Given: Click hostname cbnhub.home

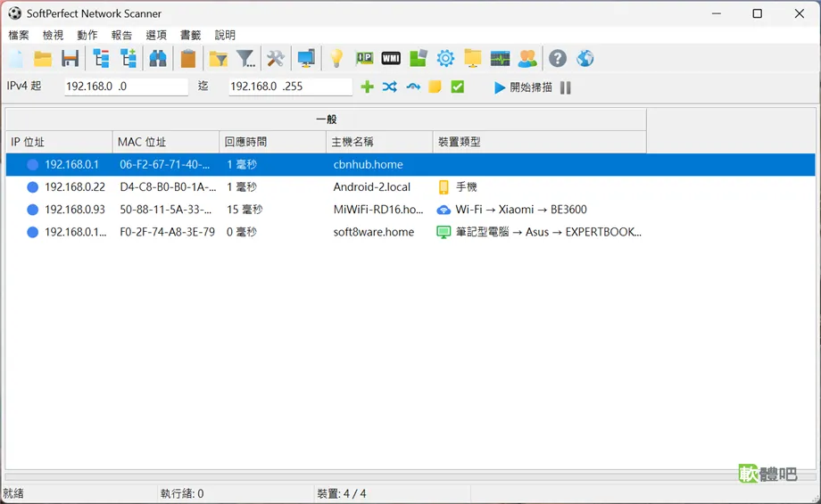Looking at the screenshot, I should coord(368,164).
